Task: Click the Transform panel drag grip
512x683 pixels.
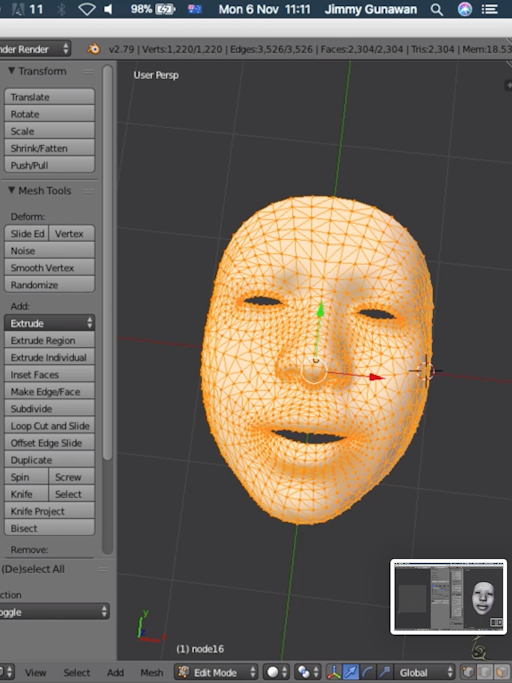Action: 88,71
